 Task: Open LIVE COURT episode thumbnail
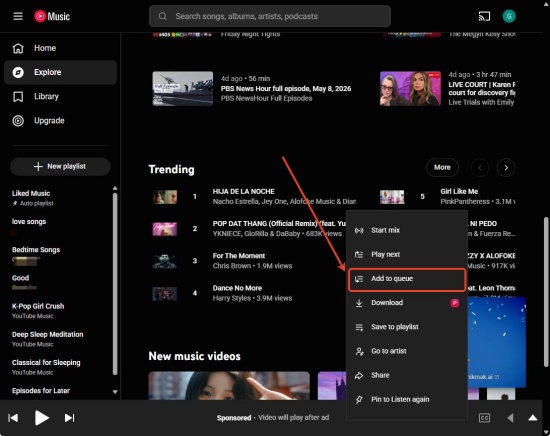(x=410, y=88)
